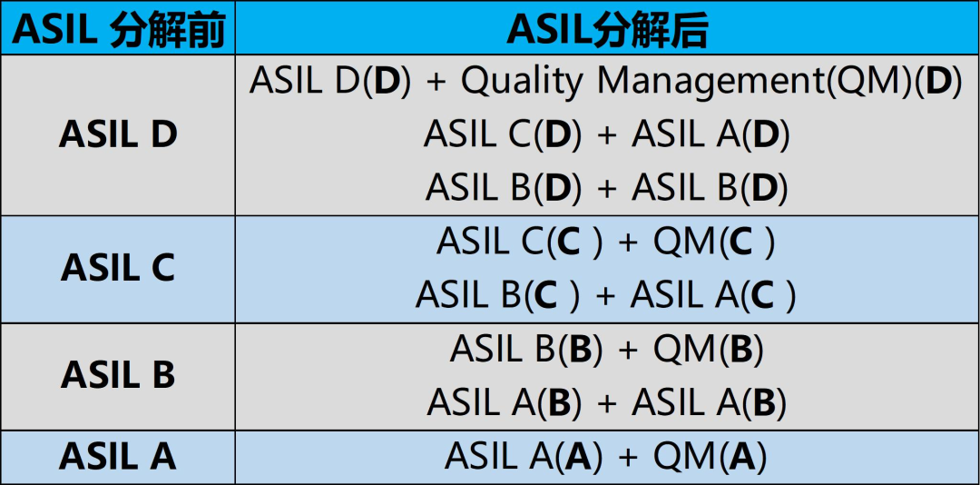
Task: Click the "QM(C)" term in the ASIL C row
Action: (714, 242)
